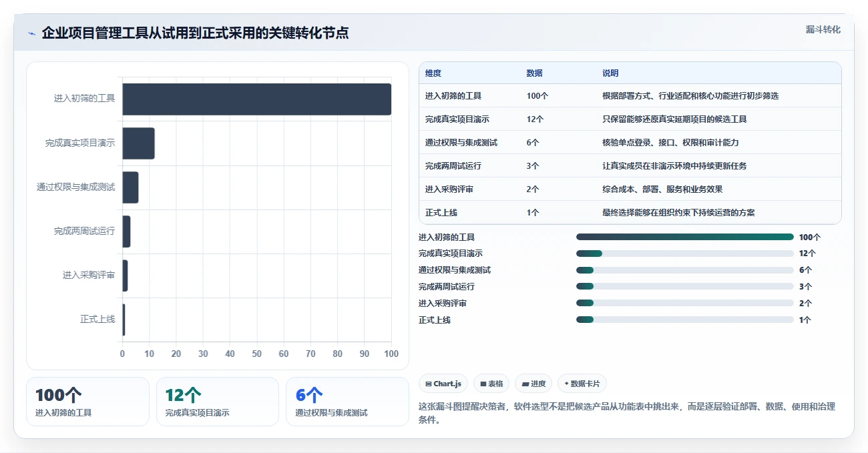Click the footer paragraph starting 这张漏斗图提醒决策者
The height and width of the screenshot is (453, 868).
(627, 414)
